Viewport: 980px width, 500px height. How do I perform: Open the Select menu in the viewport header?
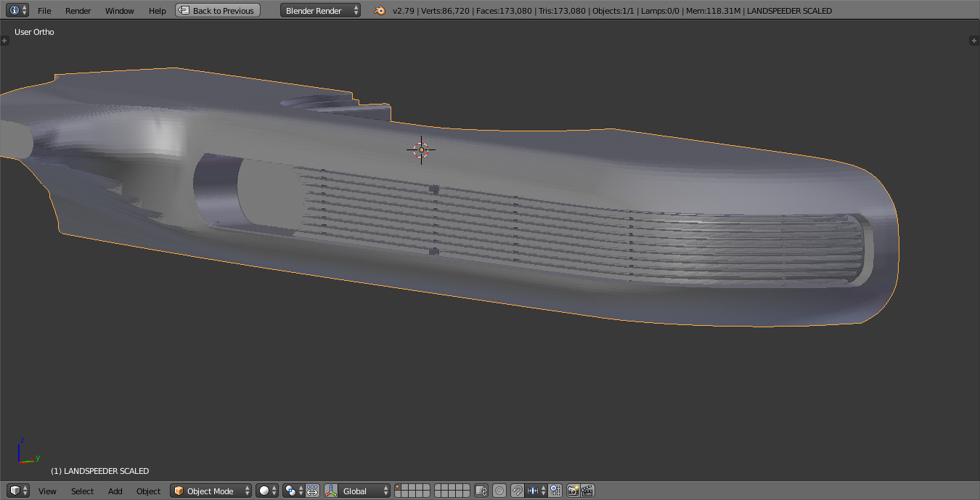(x=82, y=491)
